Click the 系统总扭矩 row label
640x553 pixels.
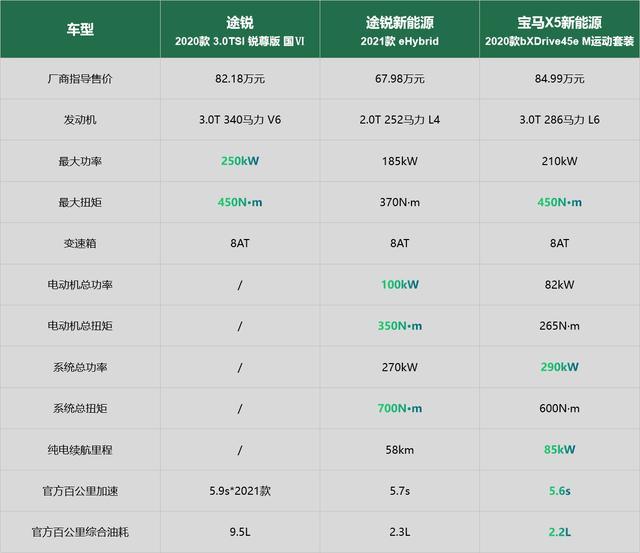point(80,409)
